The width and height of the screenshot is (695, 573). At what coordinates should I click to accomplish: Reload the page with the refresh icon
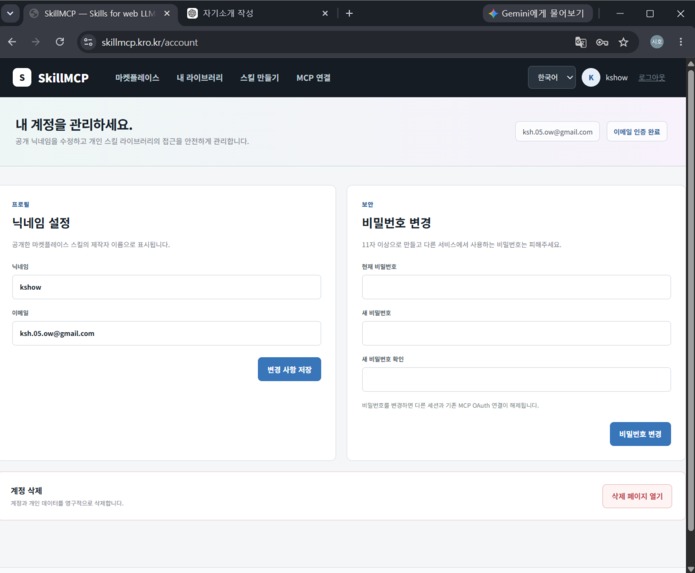click(x=60, y=42)
